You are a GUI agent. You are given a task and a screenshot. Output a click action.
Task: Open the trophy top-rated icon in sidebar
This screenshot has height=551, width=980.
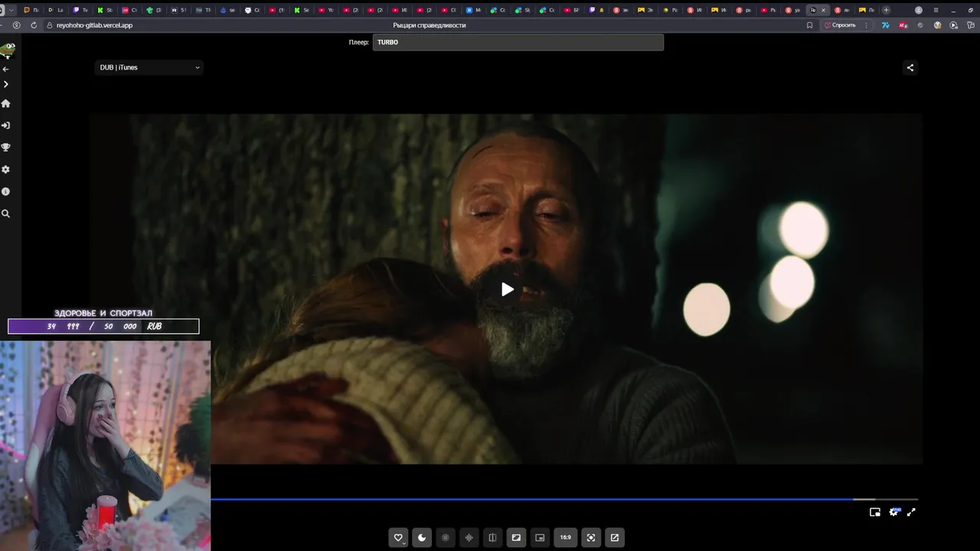point(5,148)
